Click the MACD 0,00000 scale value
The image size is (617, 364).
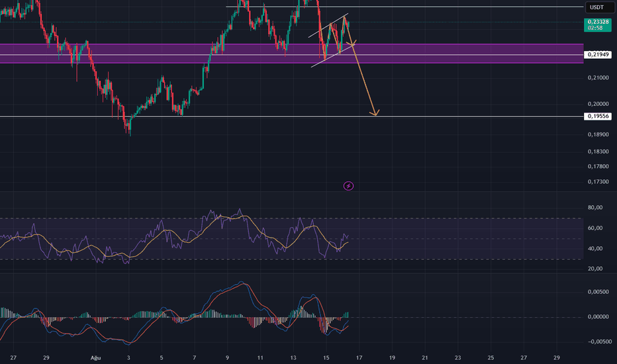tap(598, 317)
